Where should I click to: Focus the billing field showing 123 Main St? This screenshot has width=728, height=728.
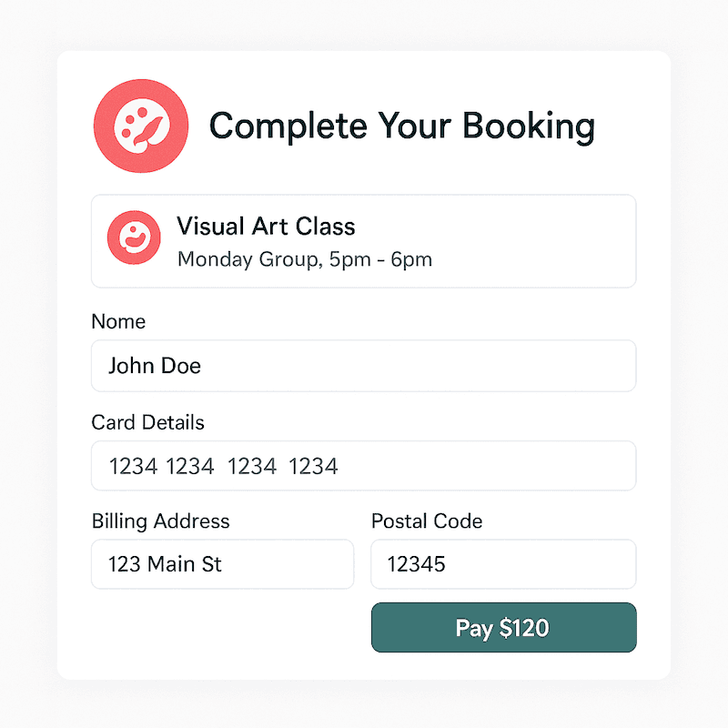pos(222,564)
